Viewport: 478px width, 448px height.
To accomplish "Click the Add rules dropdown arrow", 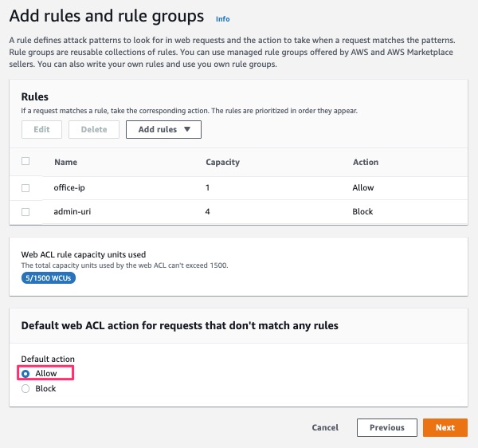I will 187,129.
